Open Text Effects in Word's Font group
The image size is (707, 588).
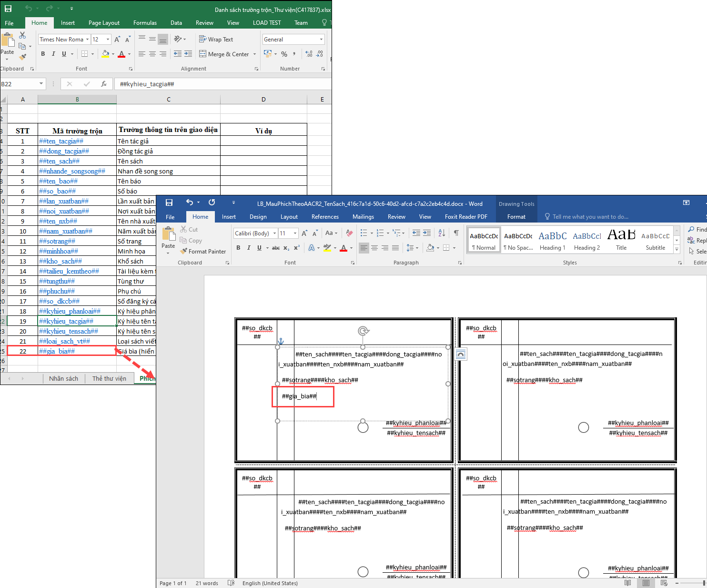(x=312, y=248)
